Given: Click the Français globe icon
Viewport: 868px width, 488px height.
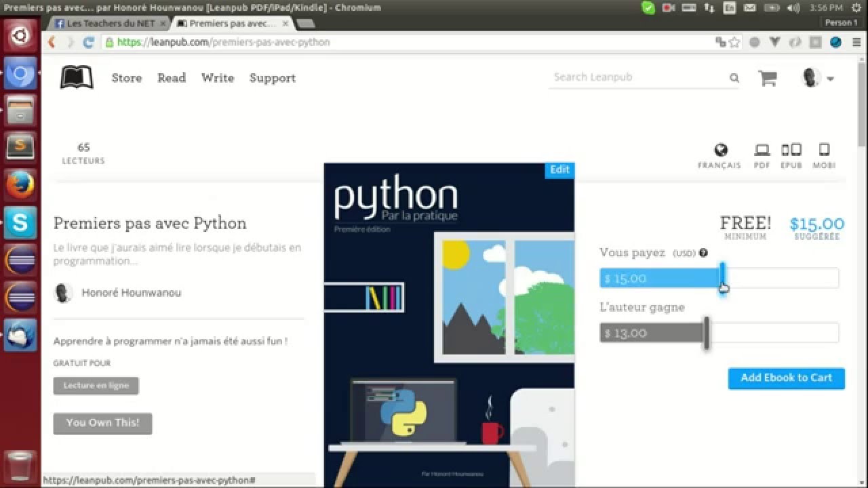Looking at the screenshot, I should click(721, 150).
